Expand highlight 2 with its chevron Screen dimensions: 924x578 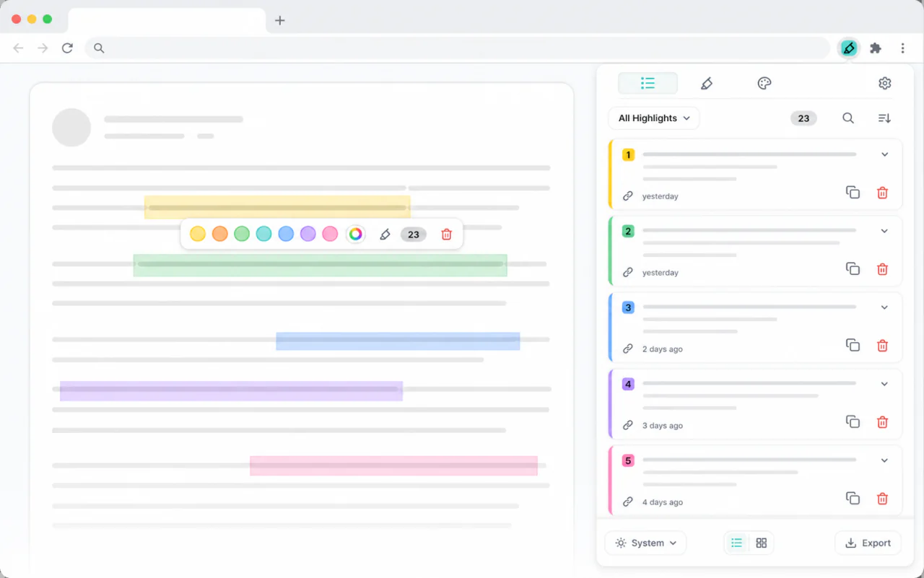coord(884,231)
